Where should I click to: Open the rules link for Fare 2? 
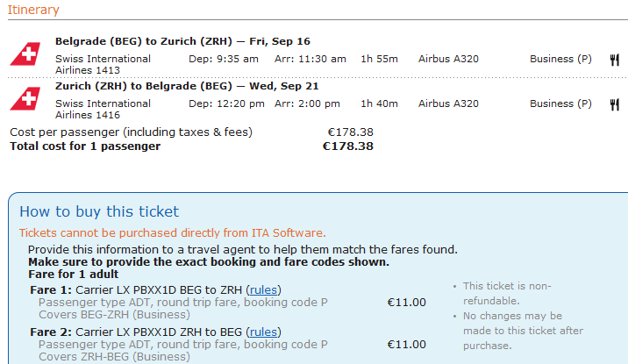[x=263, y=332]
